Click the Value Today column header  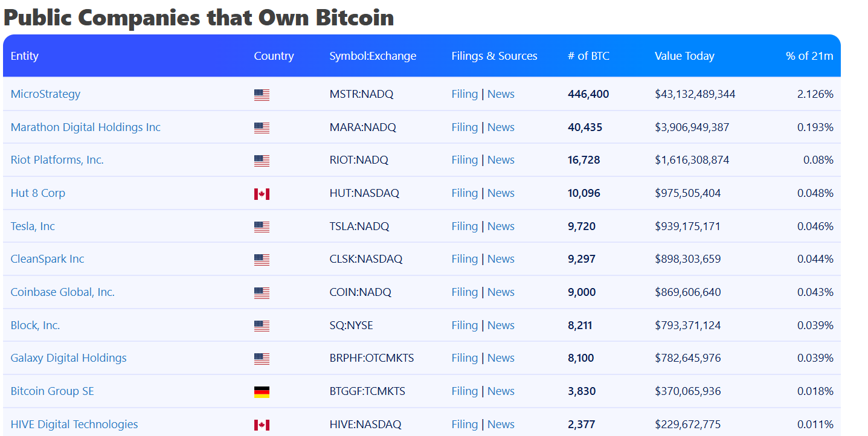(x=684, y=56)
